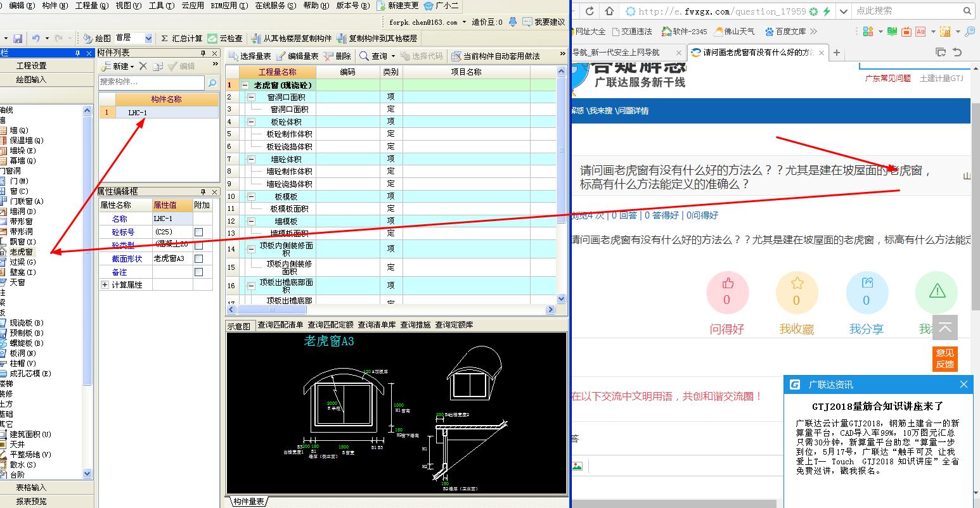Click 问得好 thumbs-up circle
Viewport: 980px width, 508px height.
coord(727,293)
